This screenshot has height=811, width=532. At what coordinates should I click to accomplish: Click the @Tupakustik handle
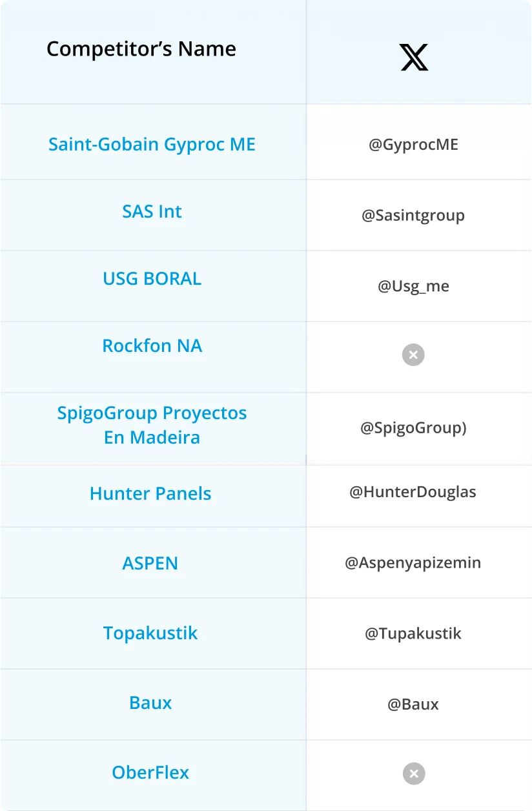coord(413,633)
